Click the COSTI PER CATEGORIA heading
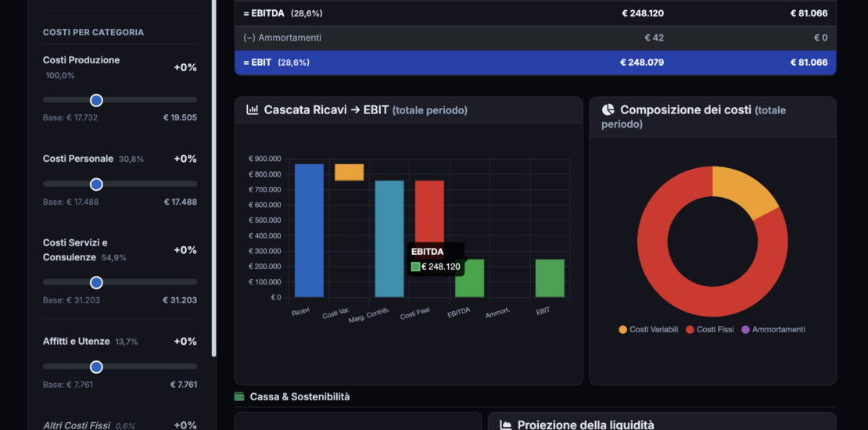868x430 pixels. 94,32
